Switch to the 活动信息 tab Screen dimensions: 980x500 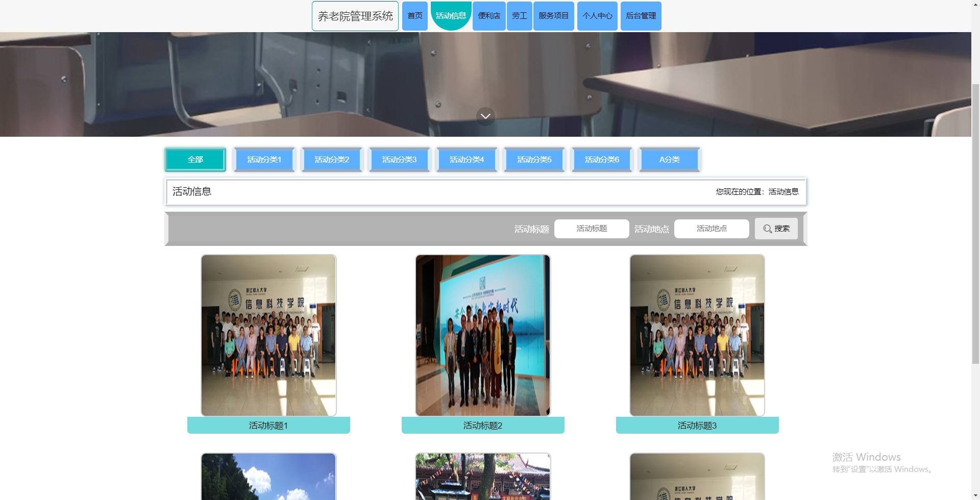451,16
